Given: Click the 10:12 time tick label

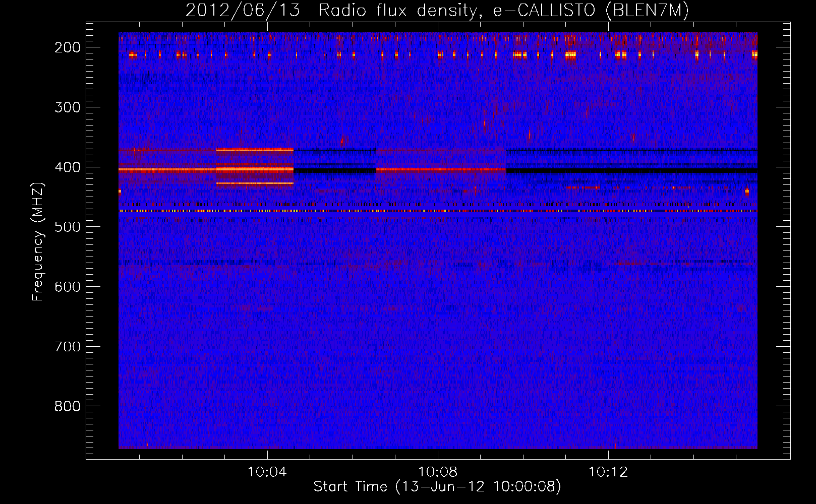Looking at the screenshot, I should pos(608,472).
